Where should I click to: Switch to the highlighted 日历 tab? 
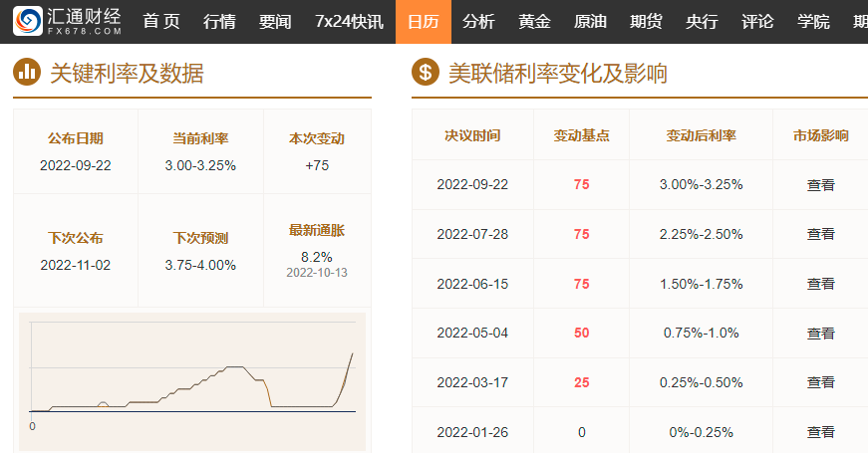point(424,22)
